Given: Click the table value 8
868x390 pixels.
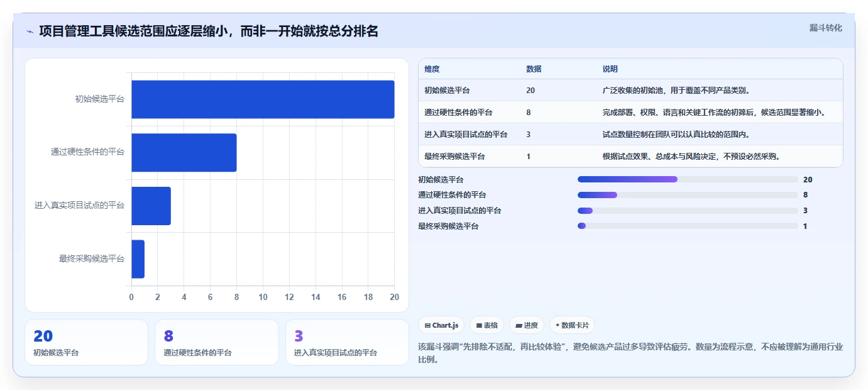Looking at the screenshot, I should 529,113.
